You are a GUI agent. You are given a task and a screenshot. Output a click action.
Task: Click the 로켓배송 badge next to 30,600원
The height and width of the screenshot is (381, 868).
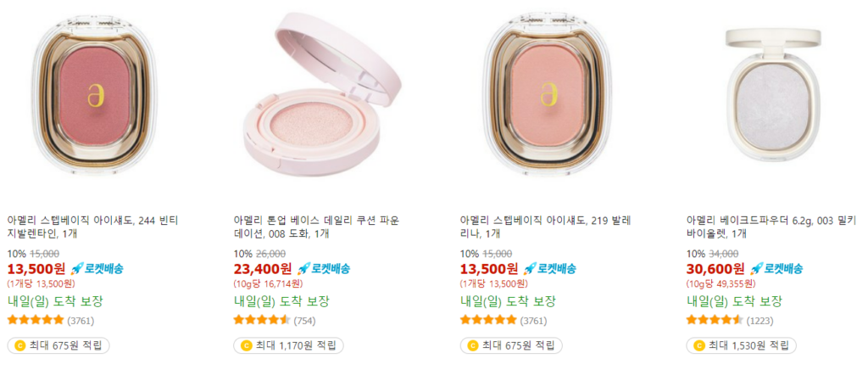click(x=776, y=269)
